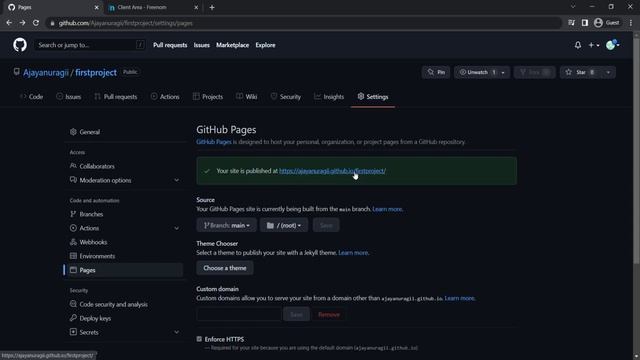
Task: Click Remove custom domain button
Action: tap(329, 314)
